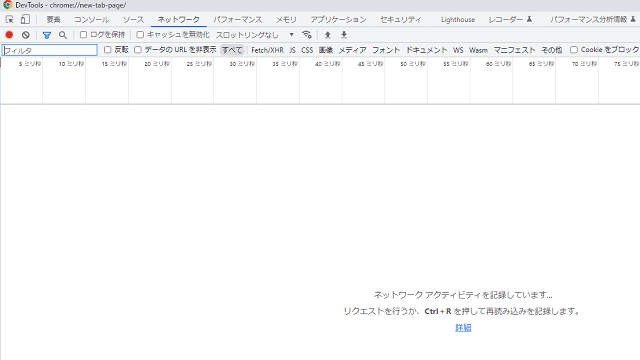The height and width of the screenshot is (360, 640).
Task: Select the ネットワーク tab
Action: point(179,20)
